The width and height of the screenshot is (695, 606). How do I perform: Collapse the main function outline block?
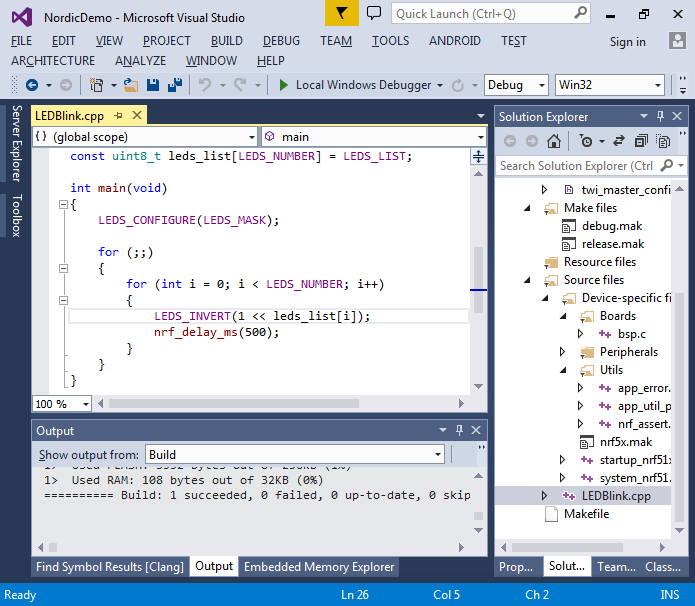click(x=63, y=204)
